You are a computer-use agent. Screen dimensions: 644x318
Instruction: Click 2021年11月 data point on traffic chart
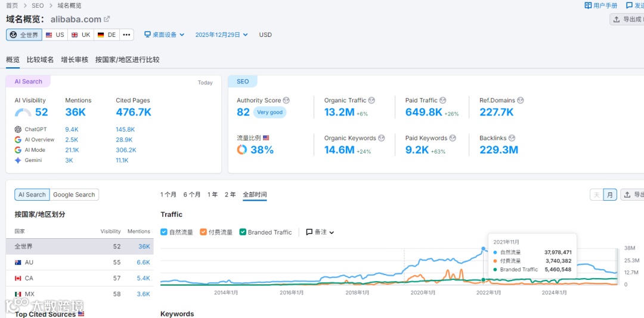484,249
